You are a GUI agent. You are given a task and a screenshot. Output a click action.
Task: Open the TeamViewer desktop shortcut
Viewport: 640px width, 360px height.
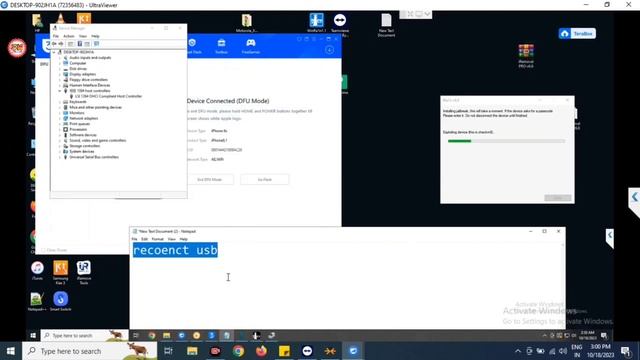340,24
